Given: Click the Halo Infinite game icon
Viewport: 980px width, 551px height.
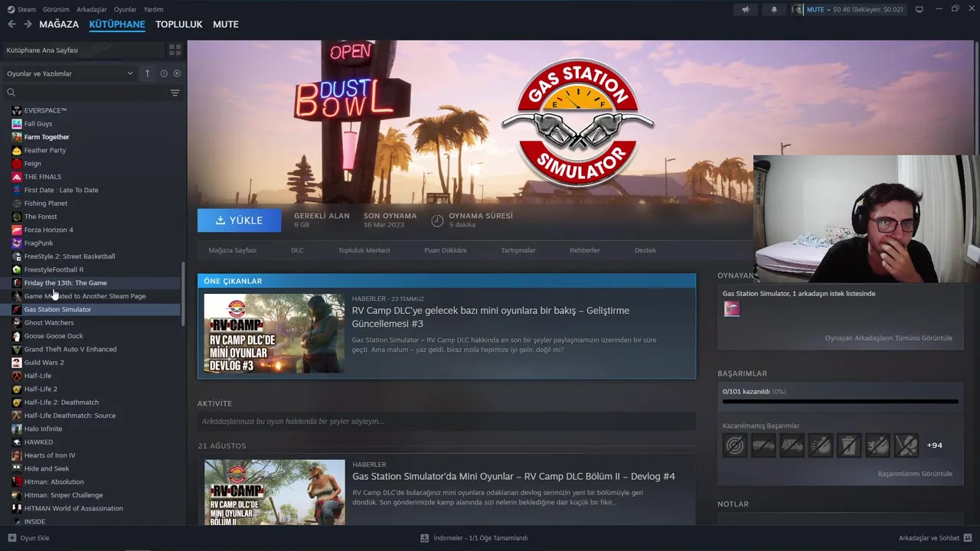Looking at the screenshot, I should (17, 429).
